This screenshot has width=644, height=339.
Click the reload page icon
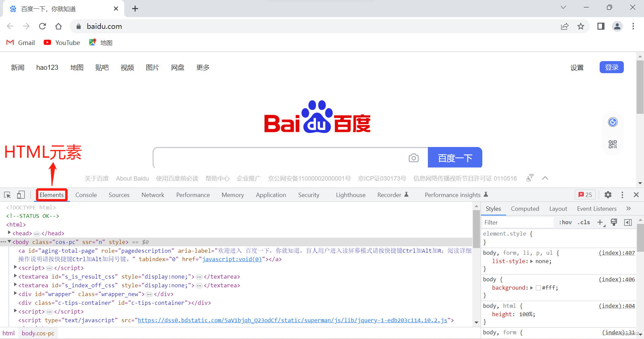pyautogui.click(x=42, y=26)
